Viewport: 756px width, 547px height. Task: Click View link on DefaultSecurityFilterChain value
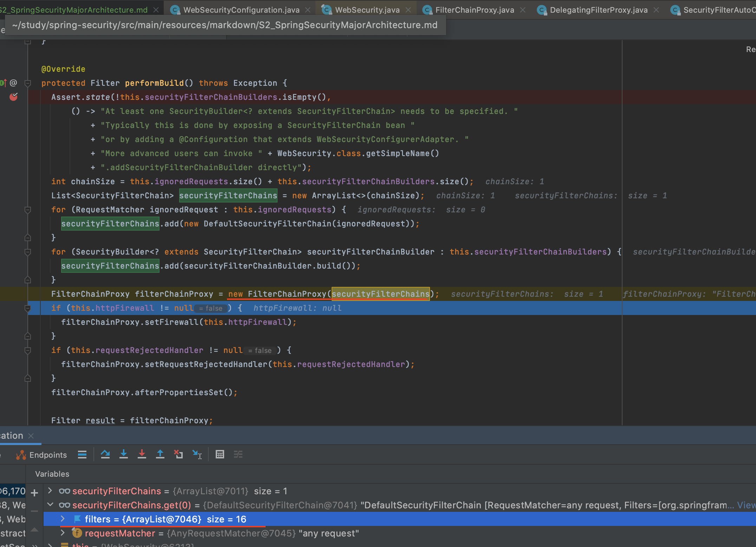746,505
